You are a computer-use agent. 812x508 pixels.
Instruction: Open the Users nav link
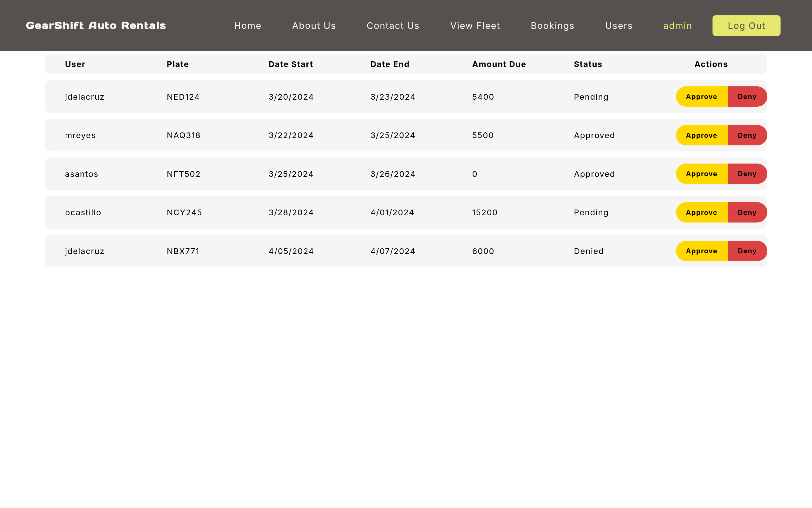(619, 25)
